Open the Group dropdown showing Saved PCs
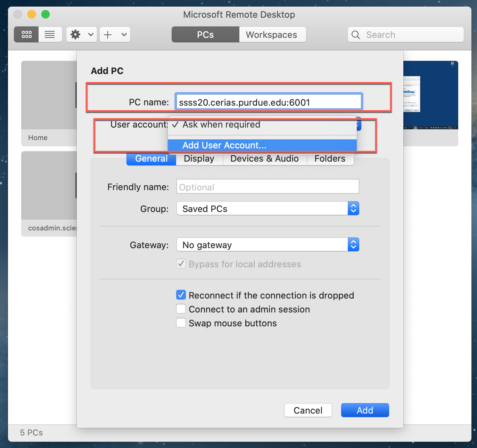This screenshot has width=477, height=448. [268, 209]
